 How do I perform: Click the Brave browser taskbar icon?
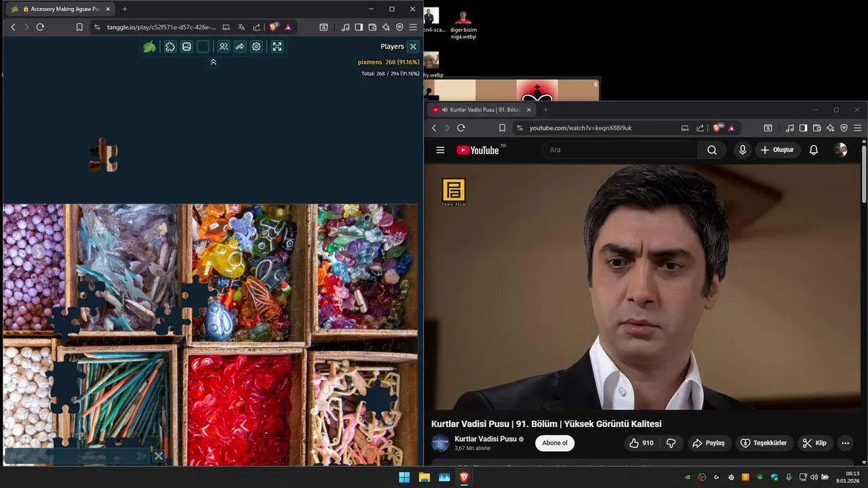click(465, 477)
